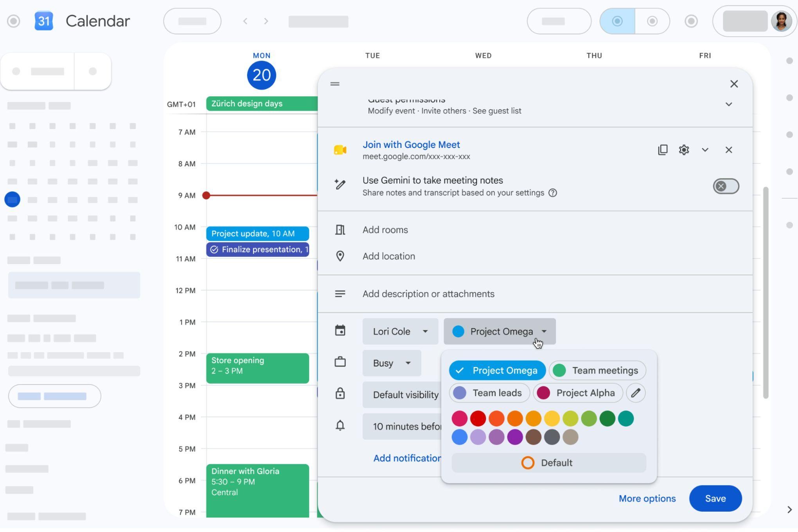Click the notification bell icon
The height and width of the screenshot is (532, 798).
click(340, 426)
